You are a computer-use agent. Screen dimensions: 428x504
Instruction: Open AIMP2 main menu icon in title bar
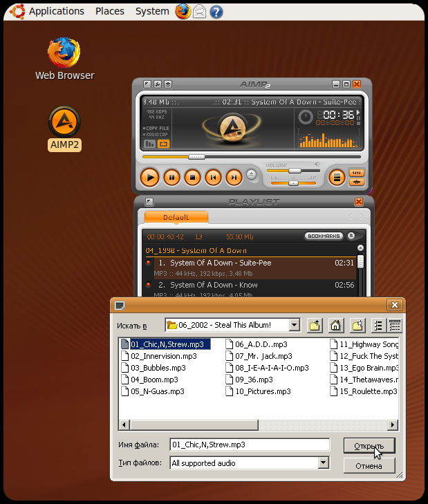(x=147, y=84)
